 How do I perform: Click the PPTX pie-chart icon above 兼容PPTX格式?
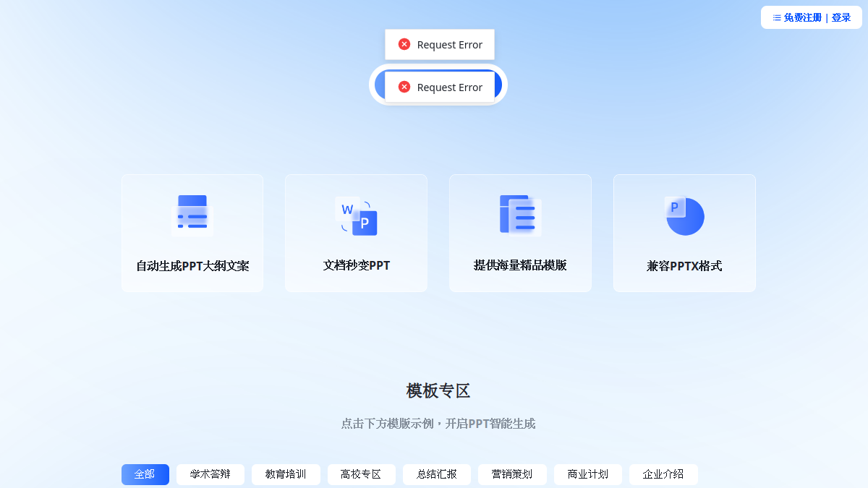pyautogui.click(x=684, y=215)
